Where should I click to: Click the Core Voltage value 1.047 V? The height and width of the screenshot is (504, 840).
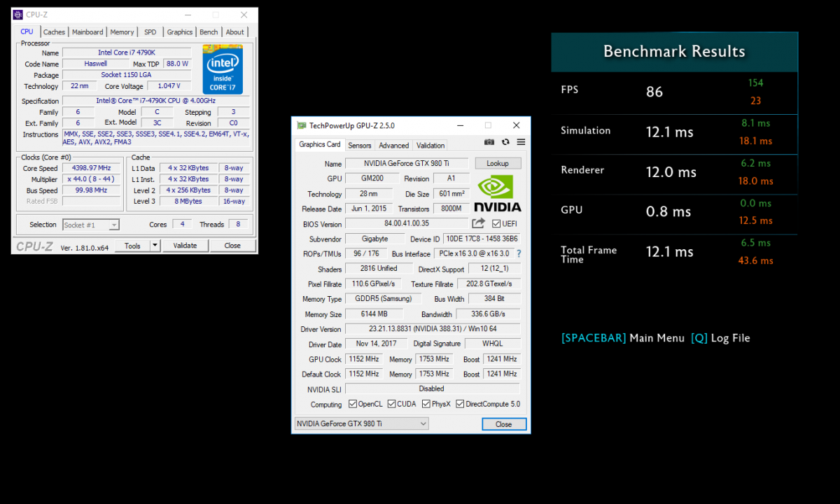169,86
